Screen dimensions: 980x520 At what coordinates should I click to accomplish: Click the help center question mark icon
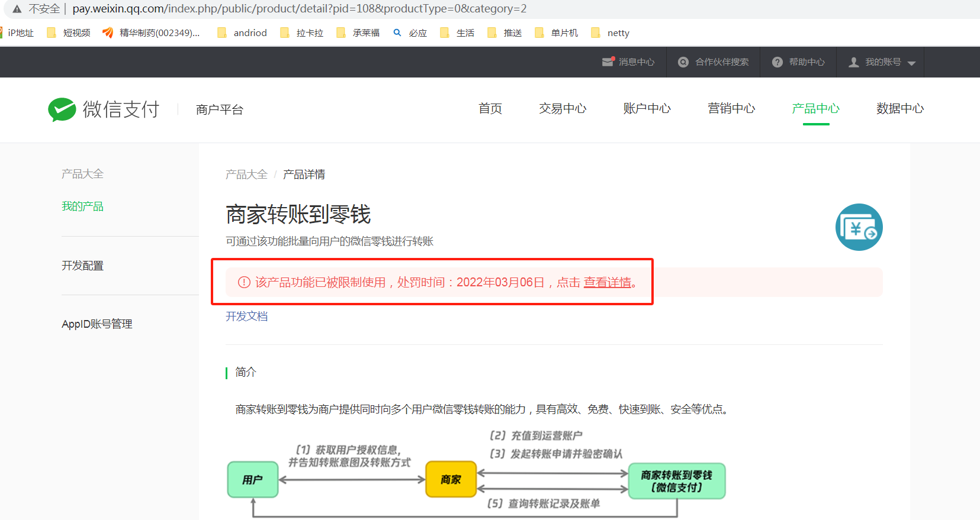pos(777,62)
